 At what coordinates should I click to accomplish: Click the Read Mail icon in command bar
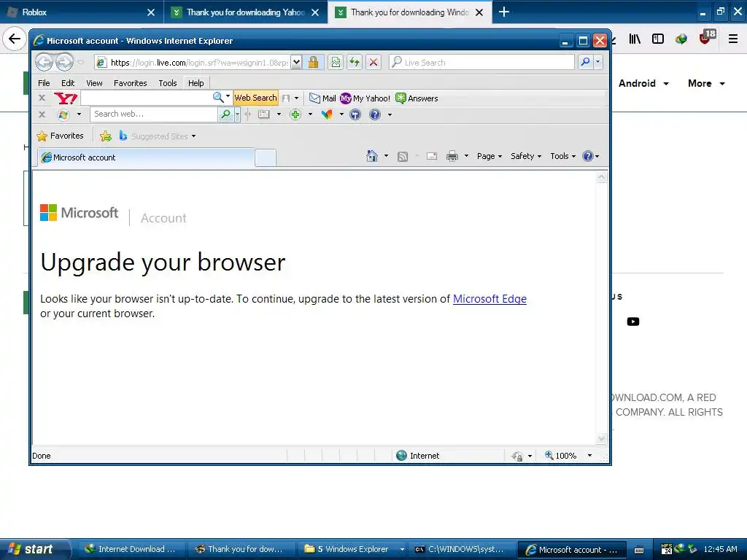point(432,156)
